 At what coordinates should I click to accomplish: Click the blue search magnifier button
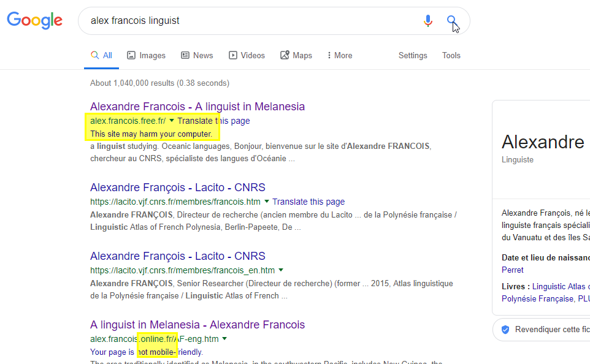pyautogui.click(x=451, y=20)
